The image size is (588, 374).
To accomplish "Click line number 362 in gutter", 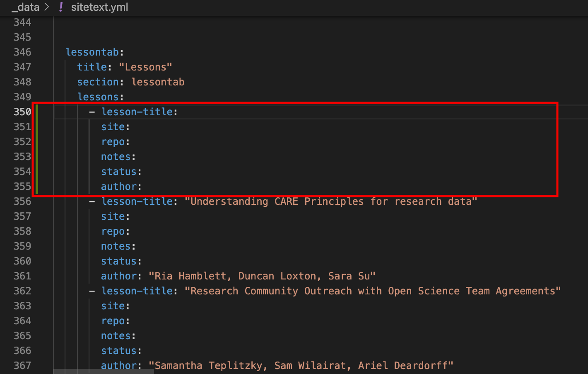I will [22, 291].
